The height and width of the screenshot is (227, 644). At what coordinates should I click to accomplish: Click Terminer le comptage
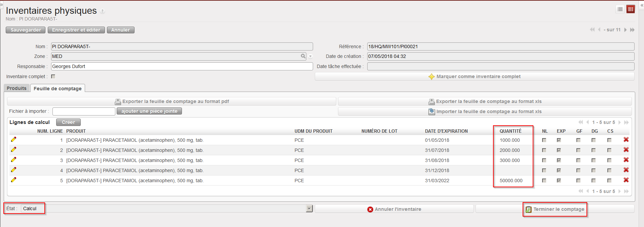[555, 209]
